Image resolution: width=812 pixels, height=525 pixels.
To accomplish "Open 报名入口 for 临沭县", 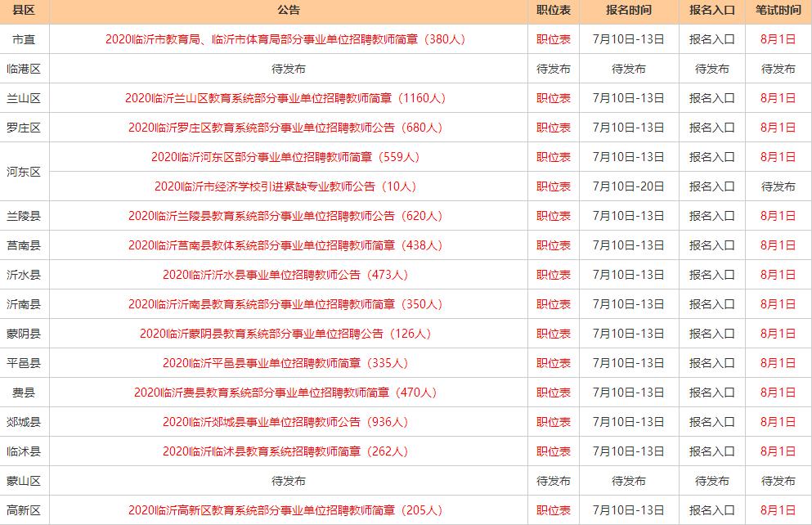I will coord(711,451).
